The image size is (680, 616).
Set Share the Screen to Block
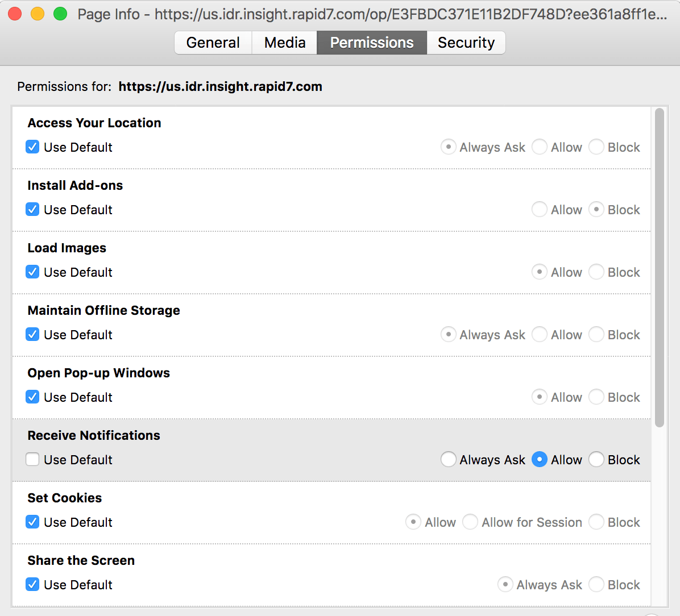pyautogui.click(x=596, y=584)
